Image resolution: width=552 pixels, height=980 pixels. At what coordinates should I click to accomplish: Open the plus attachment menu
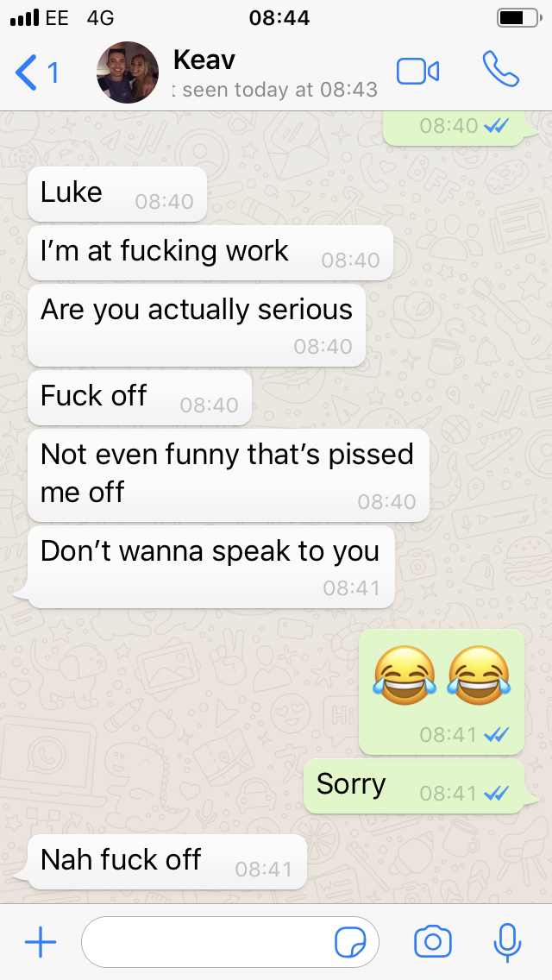41,942
